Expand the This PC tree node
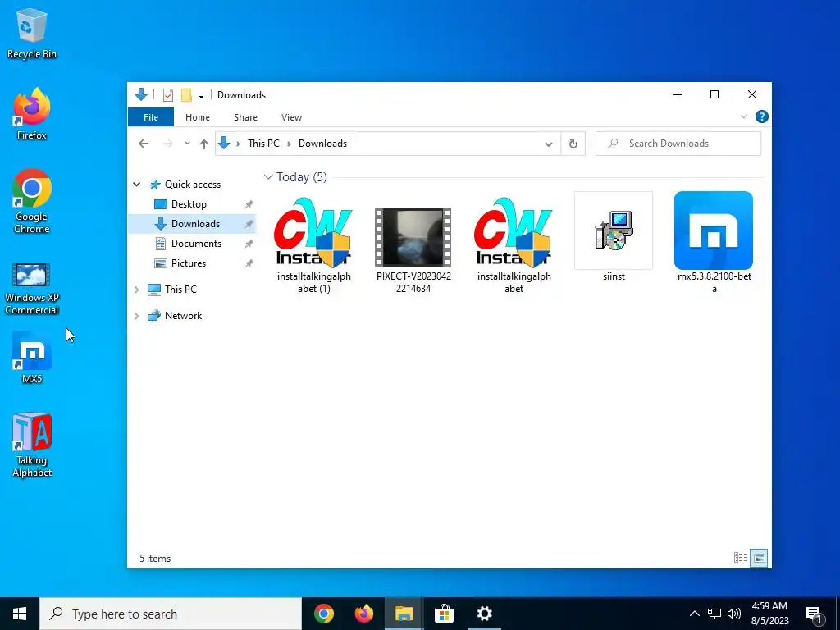Image resolution: width=840 pixels, height=630 pixels. tap(137, 290)
